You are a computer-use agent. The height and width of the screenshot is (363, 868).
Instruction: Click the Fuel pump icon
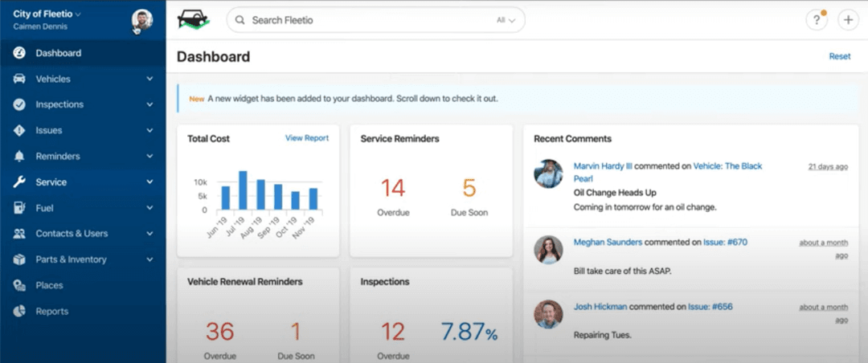coord(19,208)
